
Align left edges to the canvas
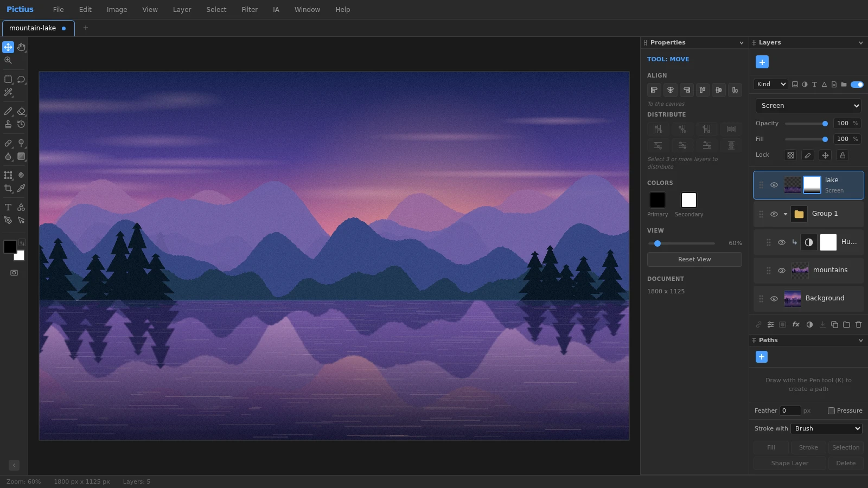click(654, 90)
